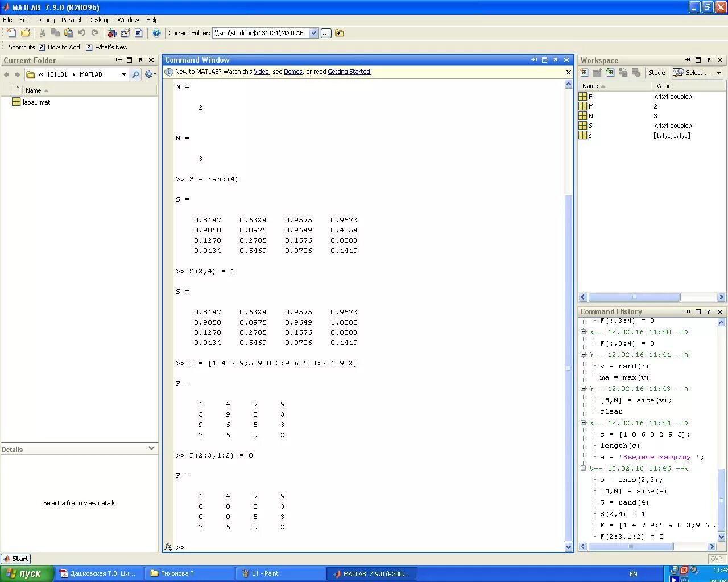
Task: Select laba1.mat in Current Folder
Action: click(31, 102)
